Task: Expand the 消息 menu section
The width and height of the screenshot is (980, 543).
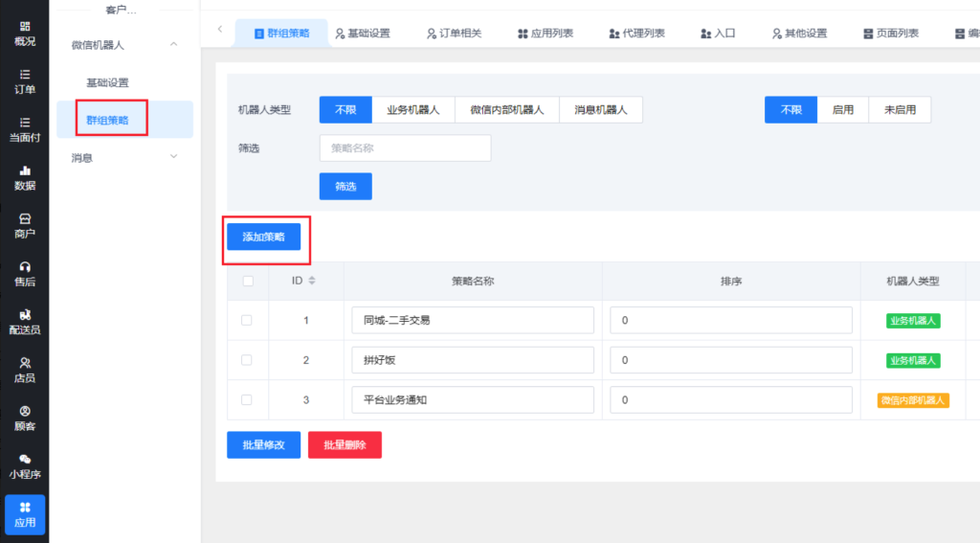Action: coord(173,157)
